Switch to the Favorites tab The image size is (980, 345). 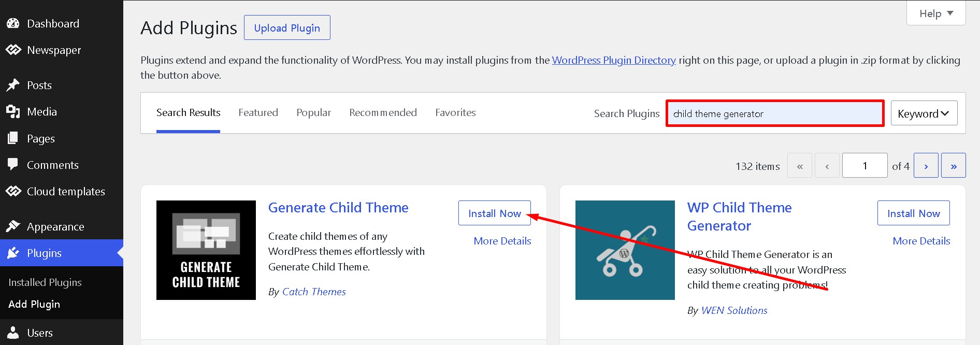pos(455,112)
